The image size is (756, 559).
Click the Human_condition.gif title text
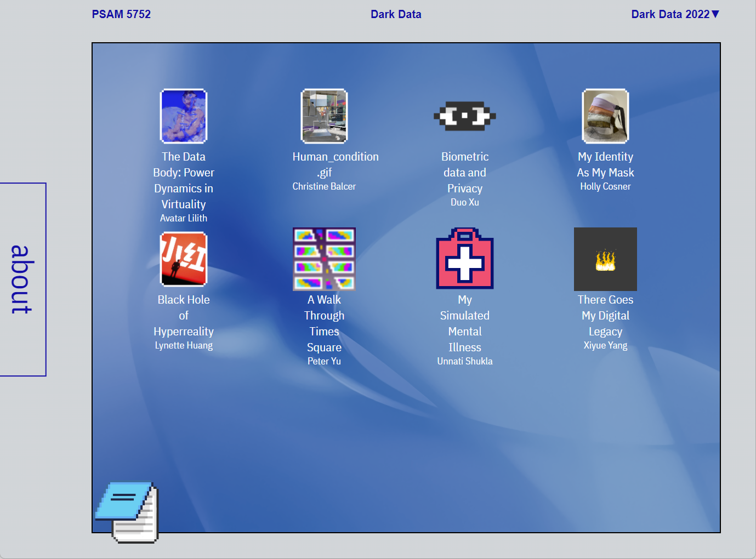(x=336, y=164)
